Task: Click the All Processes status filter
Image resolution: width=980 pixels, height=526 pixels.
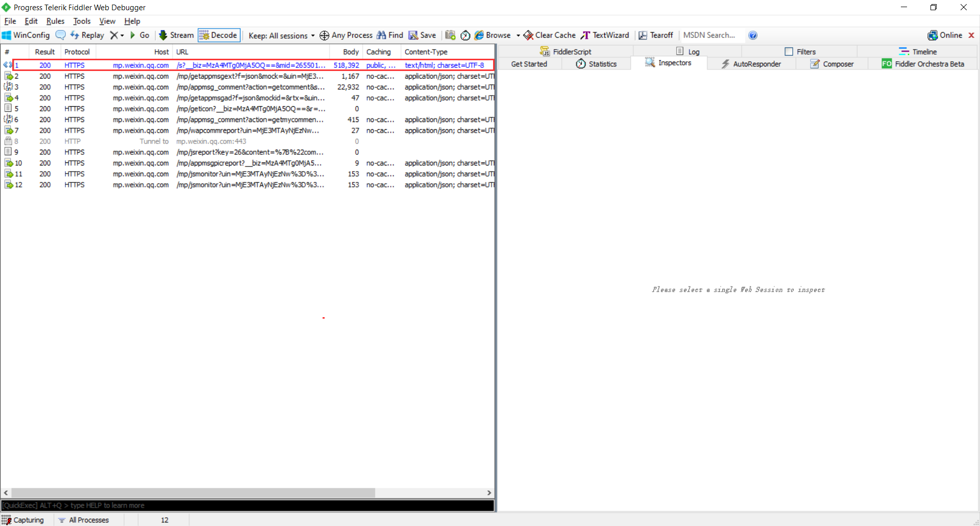Action: point(84,520)
